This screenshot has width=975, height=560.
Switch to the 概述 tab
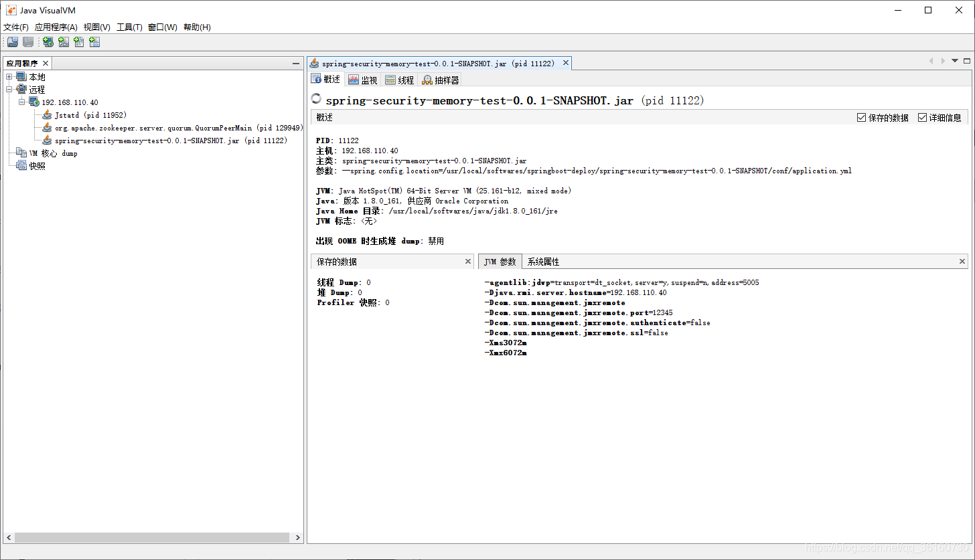tap(326, 80)
